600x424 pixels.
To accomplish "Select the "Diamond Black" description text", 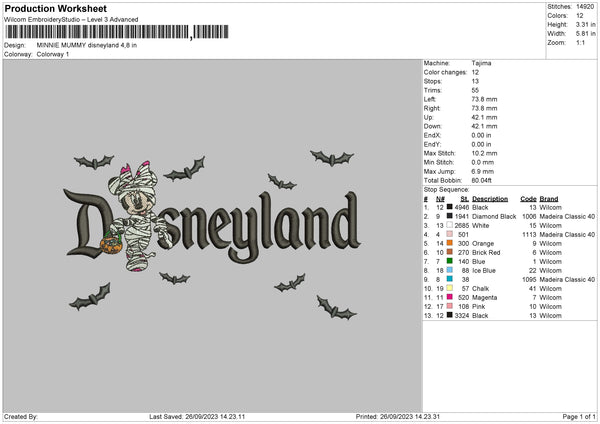I will [x=494, y=217].
